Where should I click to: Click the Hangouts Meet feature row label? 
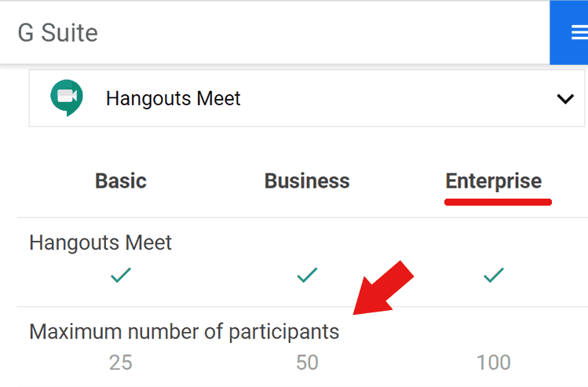[x=100, y=243]
